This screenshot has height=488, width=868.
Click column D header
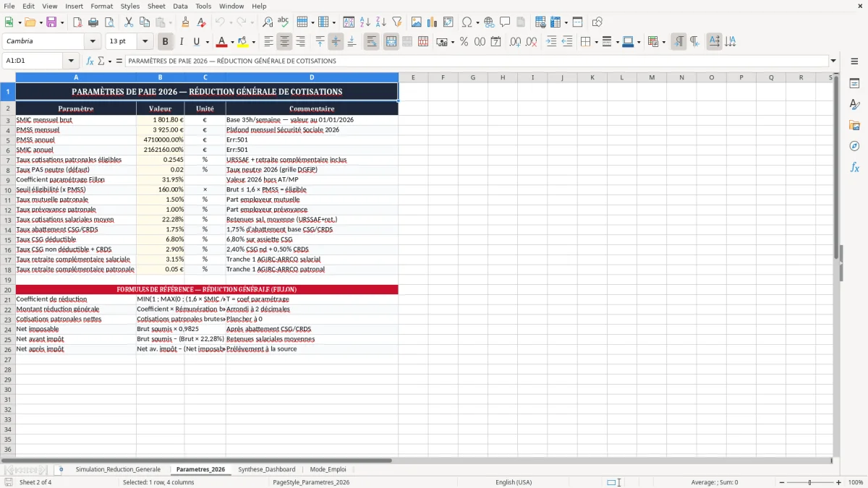tap(312, 77)
